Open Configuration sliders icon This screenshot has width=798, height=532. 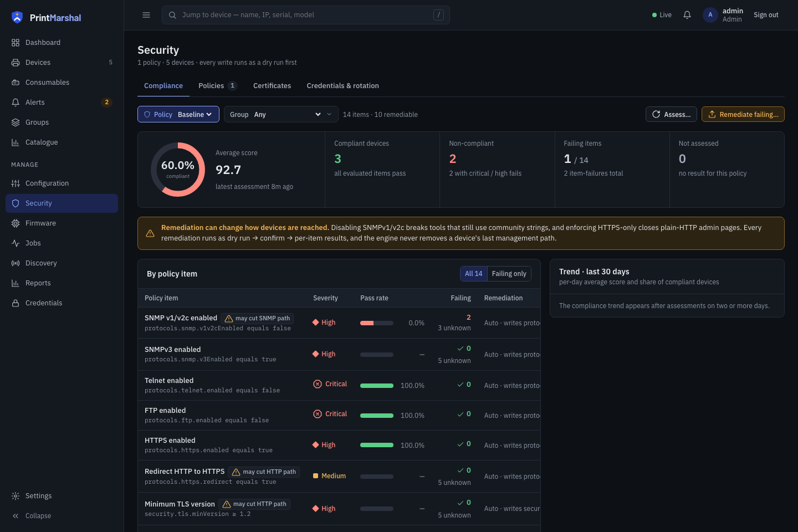point(16,183)
